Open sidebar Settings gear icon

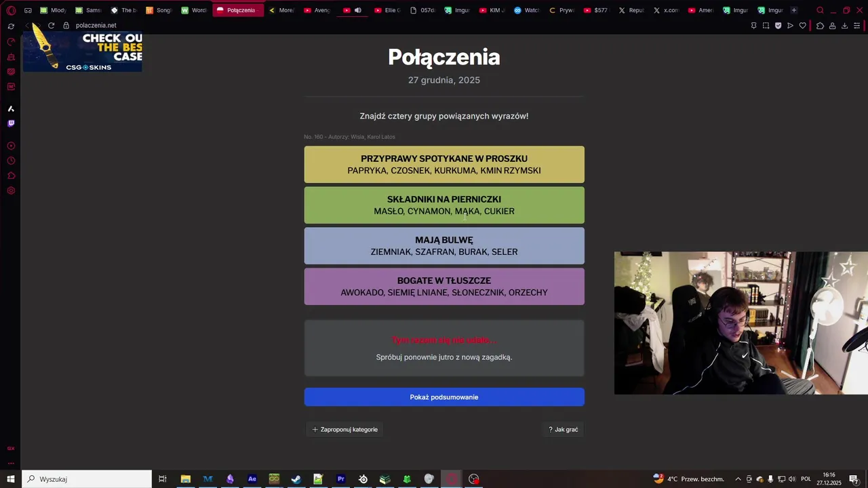tap(11, 190)
